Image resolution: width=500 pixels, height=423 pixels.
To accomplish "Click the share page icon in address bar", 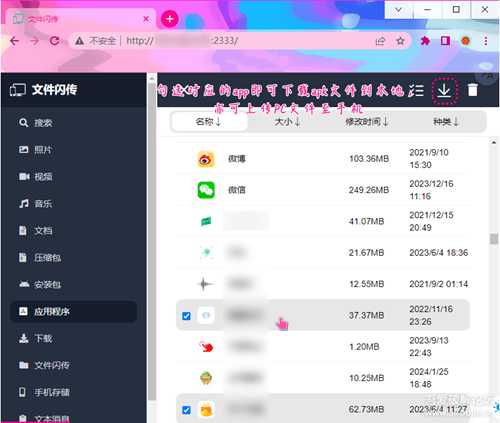I will 380,41.
